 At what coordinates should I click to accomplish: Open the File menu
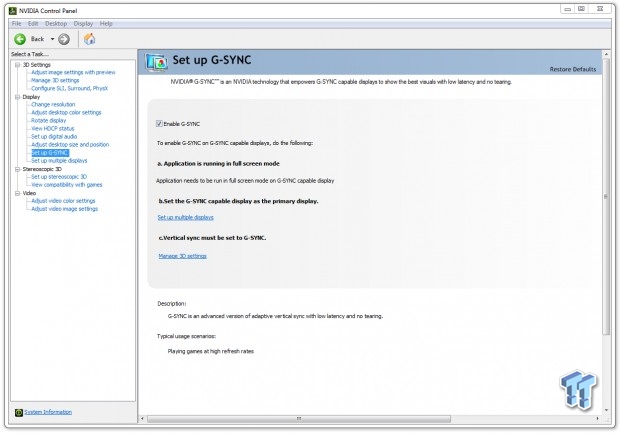17,24
